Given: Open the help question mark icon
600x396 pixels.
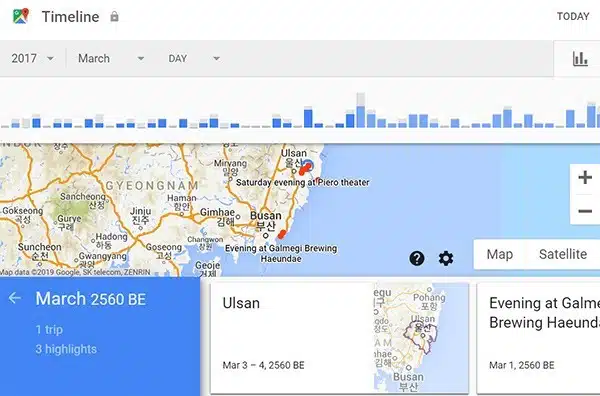Looking at the screenshot, I should [x=417, y=258].
